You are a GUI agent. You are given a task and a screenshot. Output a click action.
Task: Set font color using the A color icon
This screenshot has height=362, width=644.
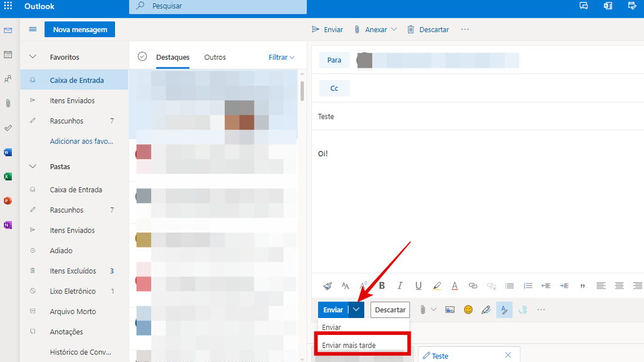[455, 285]
